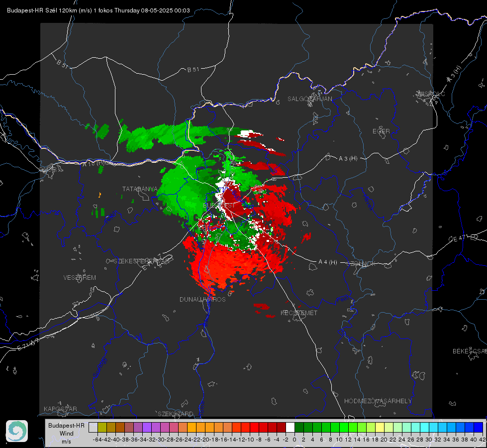Click the radar title text at the top

98,10
